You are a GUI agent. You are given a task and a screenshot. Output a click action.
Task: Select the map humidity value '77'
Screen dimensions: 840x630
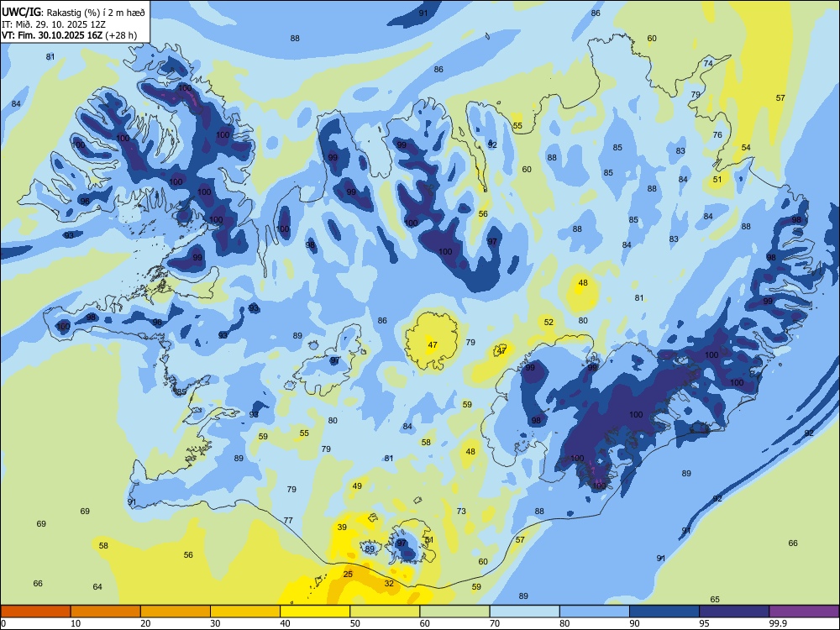click(288, 520)
